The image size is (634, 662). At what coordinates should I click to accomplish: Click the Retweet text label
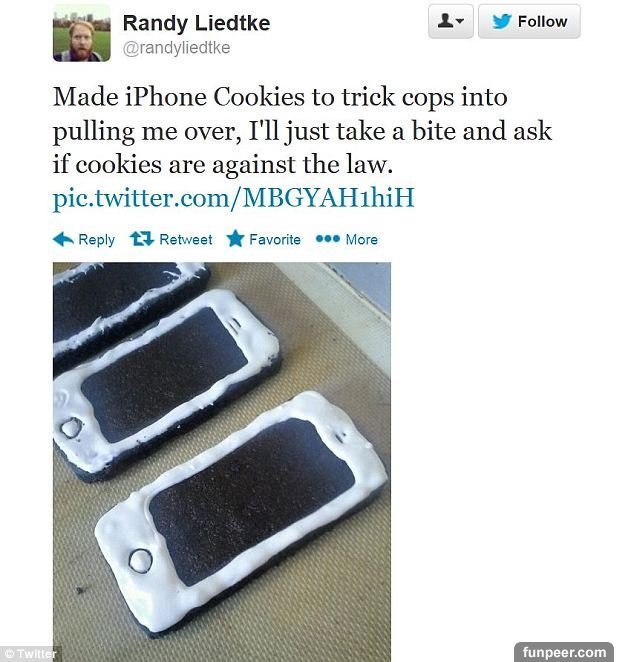click(186, 239)
